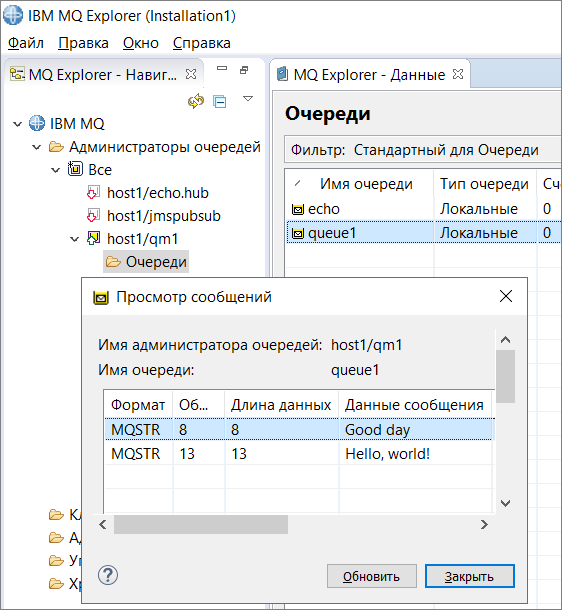
Task: Sort by Тип очереди column header
Action: tap(485, 184)
